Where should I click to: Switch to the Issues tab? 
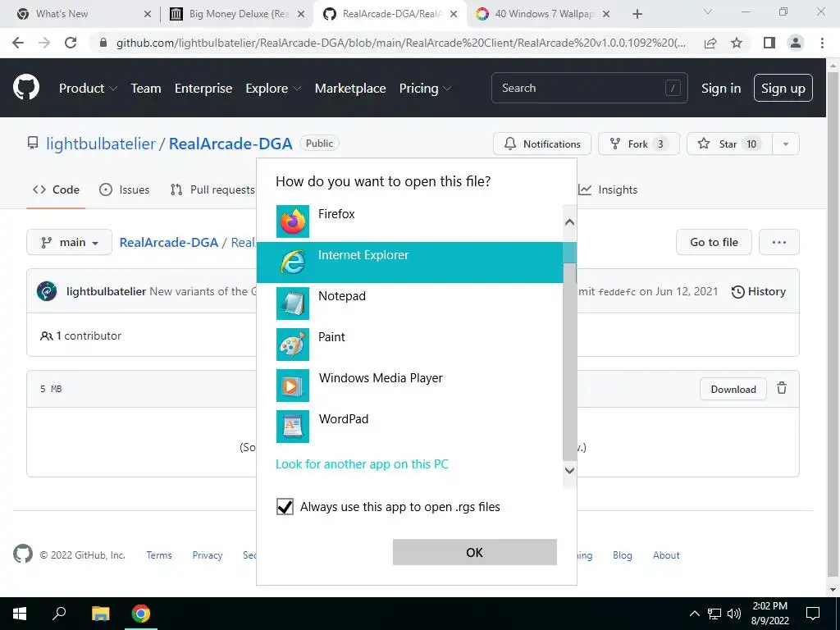point(125,189)
